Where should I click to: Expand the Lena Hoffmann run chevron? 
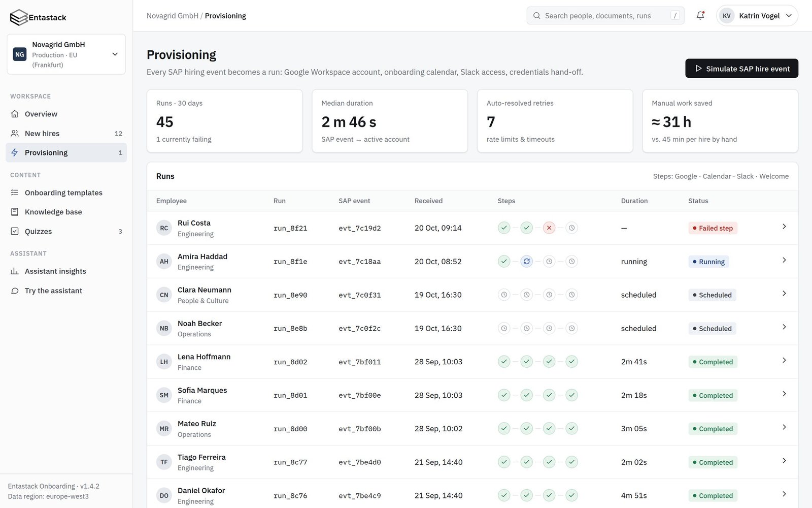(x=784, y=360)
